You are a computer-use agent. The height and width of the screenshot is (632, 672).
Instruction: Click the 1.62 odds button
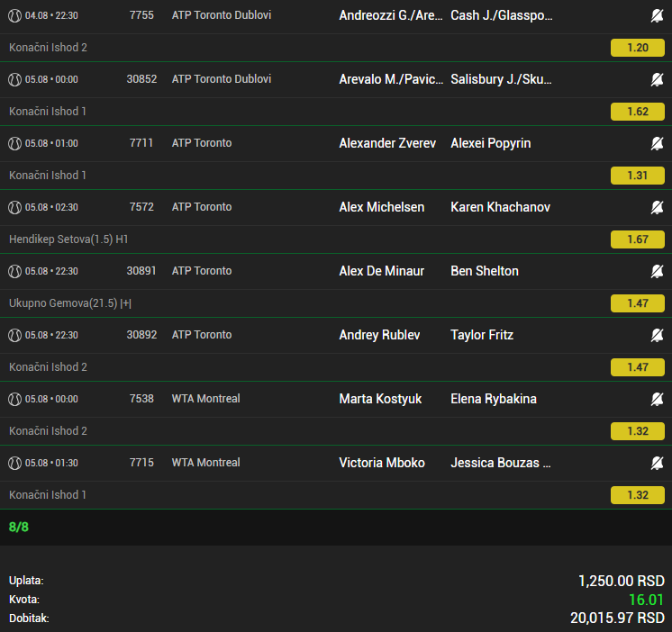coord(637,112)
